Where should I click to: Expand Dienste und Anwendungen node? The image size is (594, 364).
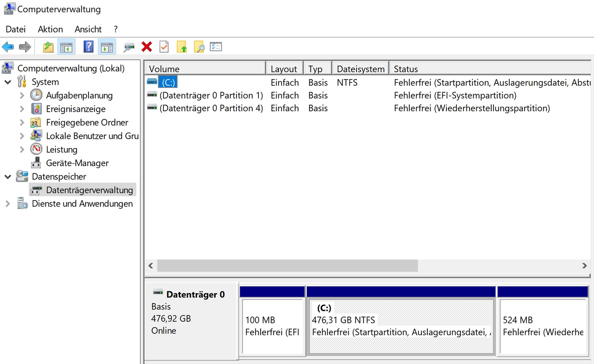8,204
